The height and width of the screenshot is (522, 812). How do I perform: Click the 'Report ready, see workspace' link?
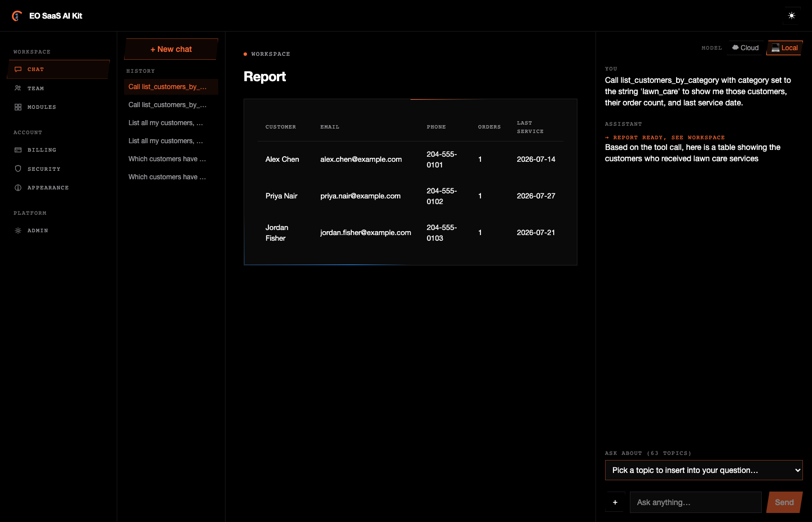point(665,138)
